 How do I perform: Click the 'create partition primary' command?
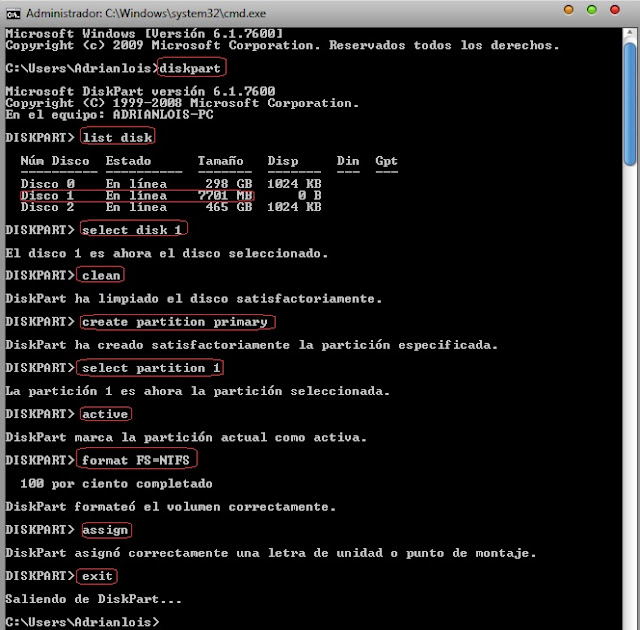coord(175,322)
